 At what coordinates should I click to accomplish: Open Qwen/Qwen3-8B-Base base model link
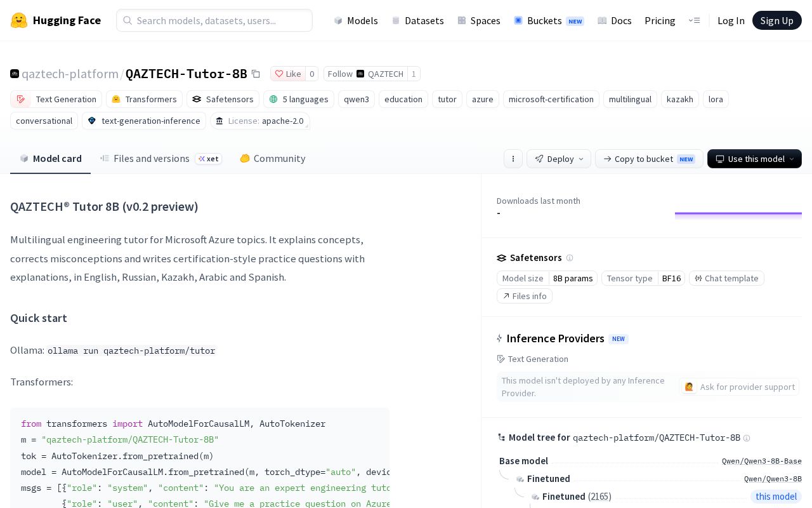point(761,461)
